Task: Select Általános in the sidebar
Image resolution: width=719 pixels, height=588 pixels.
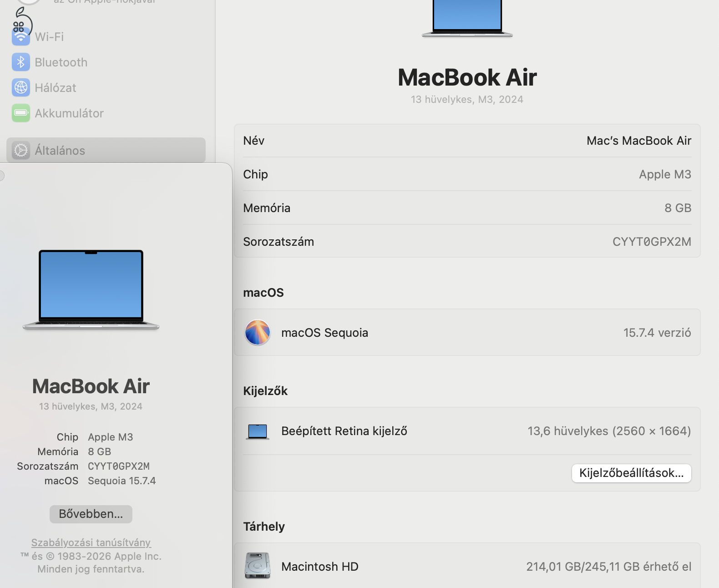Action: tap(106, 150)
